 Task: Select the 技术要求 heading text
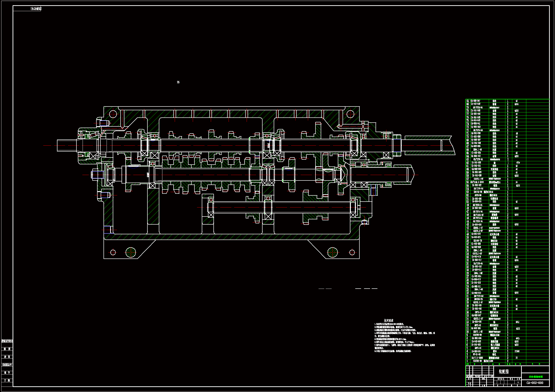click(x=388, y=321)
